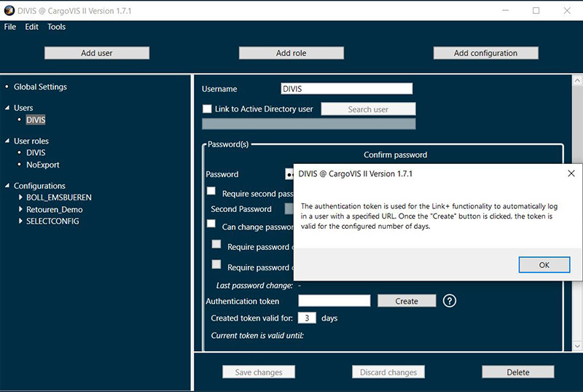Click OK in the info dialog

544,264
